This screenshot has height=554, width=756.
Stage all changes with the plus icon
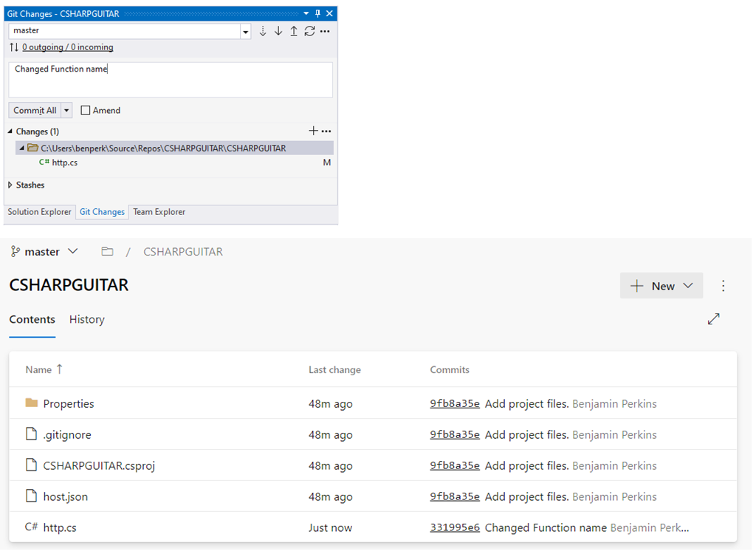click(313, 131)
